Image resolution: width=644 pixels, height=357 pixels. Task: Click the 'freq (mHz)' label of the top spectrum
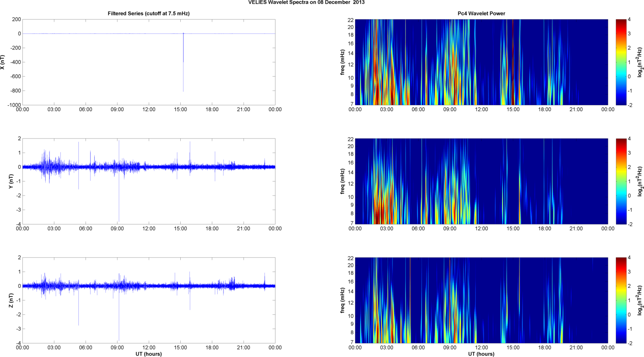(343, 62)
